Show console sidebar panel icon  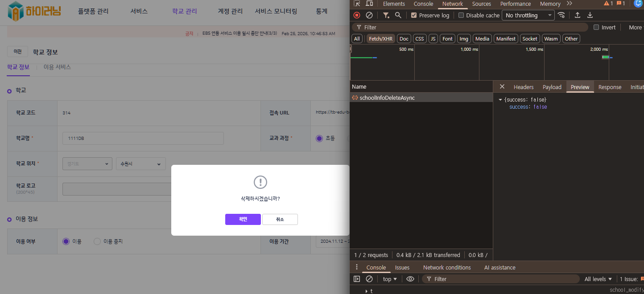[x=357, y=279]
